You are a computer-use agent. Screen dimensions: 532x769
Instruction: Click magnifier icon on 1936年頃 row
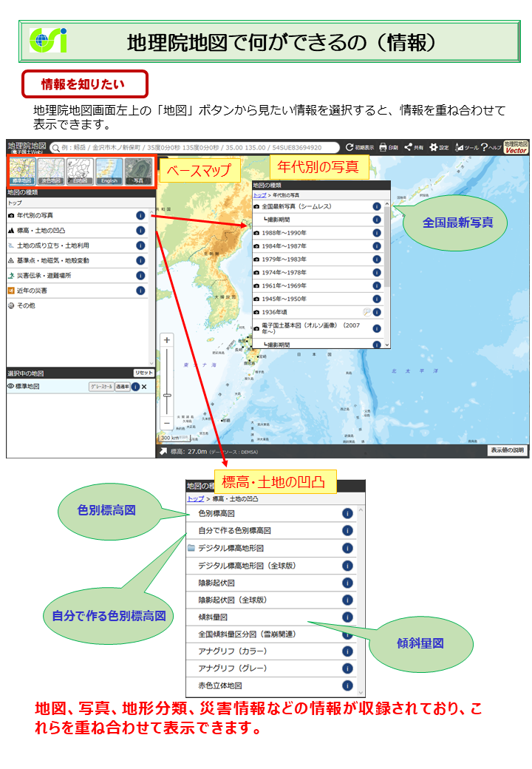[x=366, y=312]
